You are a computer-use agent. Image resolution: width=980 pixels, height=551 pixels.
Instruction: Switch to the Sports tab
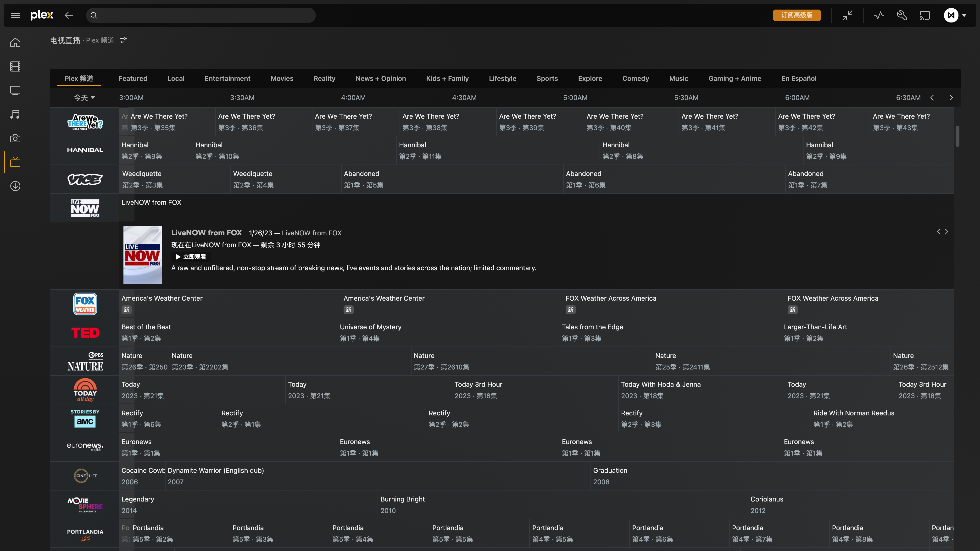click(547, 78)
